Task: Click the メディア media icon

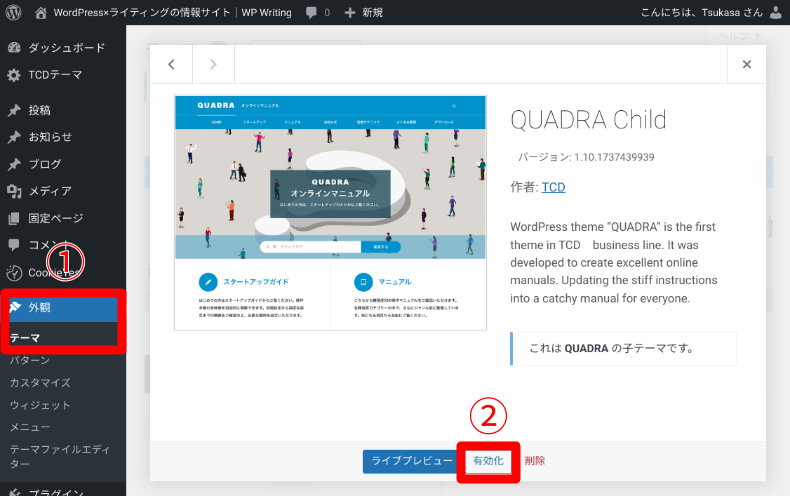Action: coord(14,191)
